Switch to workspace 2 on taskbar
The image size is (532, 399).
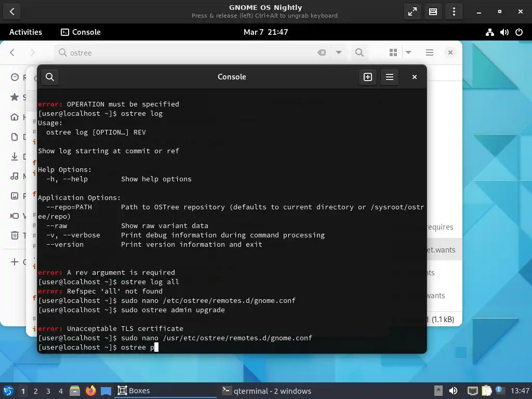(x=36, y=391)
